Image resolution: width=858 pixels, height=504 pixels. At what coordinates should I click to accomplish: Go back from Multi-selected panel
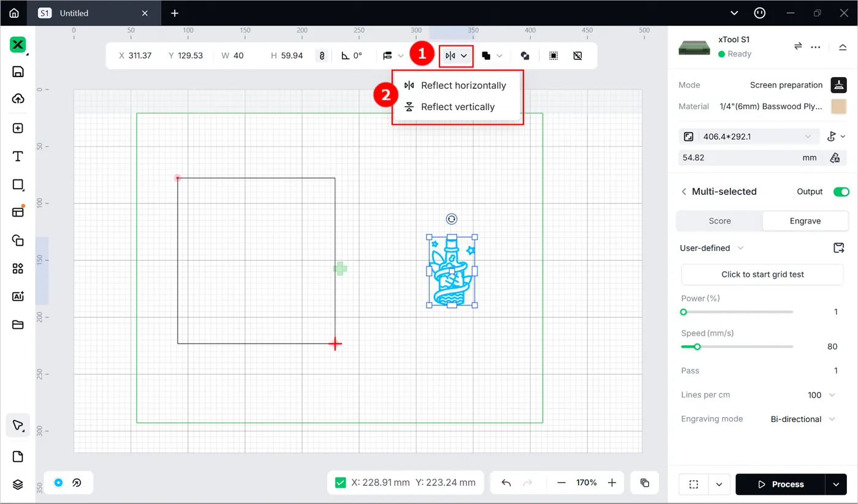pyautogui.click(x=684, y=192)
